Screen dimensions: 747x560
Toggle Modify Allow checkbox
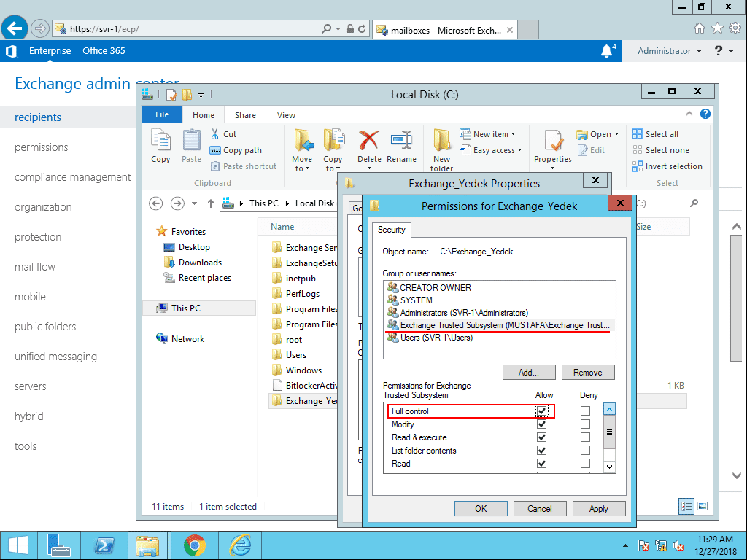coord(542,424)
